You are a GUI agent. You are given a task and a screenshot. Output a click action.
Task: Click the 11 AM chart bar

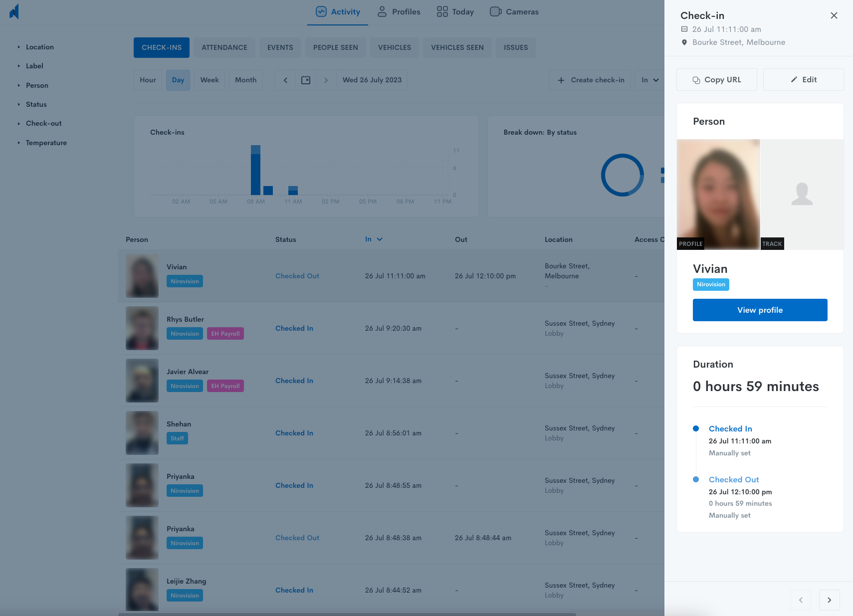click(x=293, y=191)
